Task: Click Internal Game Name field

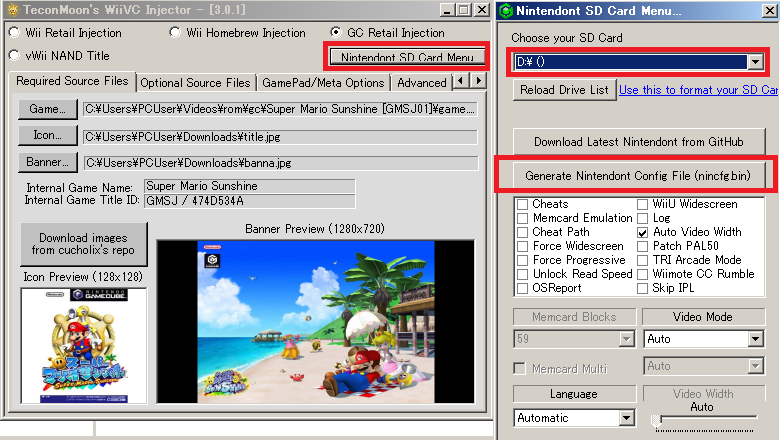Action: [x=250, y=186]
